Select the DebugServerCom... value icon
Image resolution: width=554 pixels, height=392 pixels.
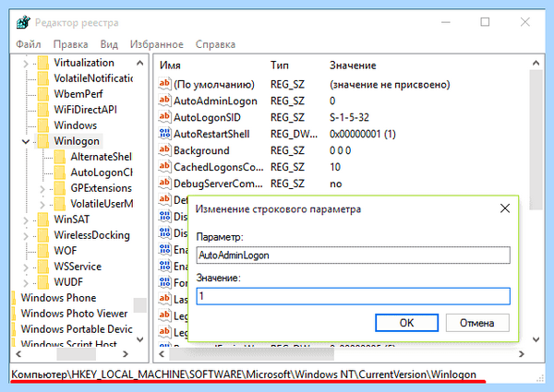point(164,184)
